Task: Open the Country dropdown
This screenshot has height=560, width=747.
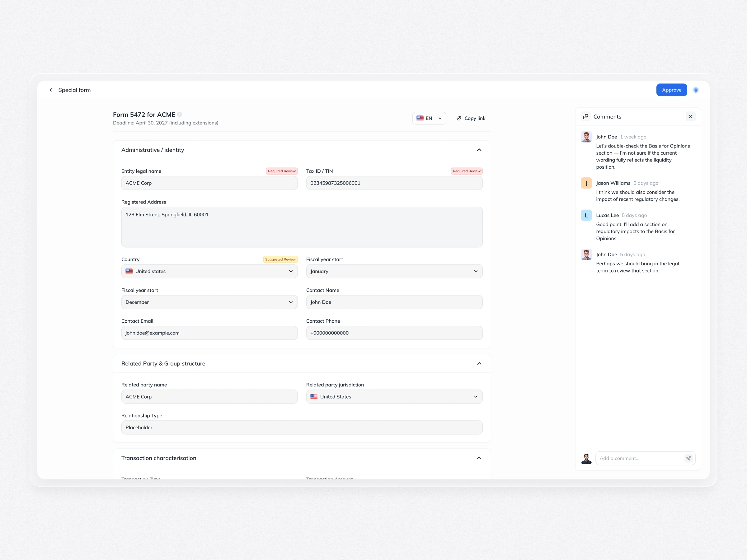Action: point(209,271)
